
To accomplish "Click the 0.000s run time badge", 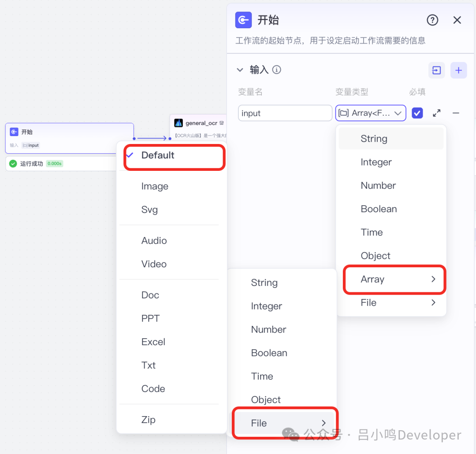I will point(55,164).
